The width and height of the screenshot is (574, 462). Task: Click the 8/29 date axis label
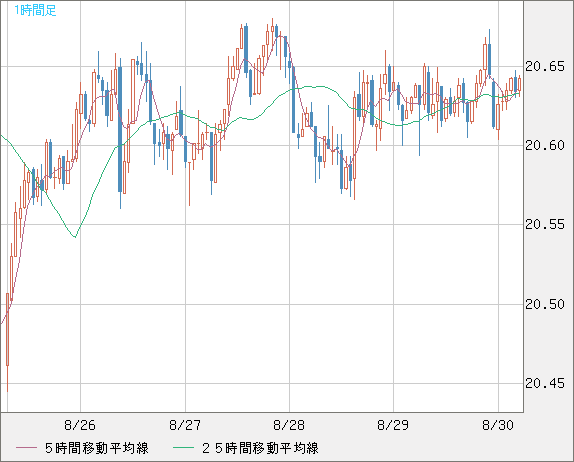pyautogui.click(x=393, y=425)
